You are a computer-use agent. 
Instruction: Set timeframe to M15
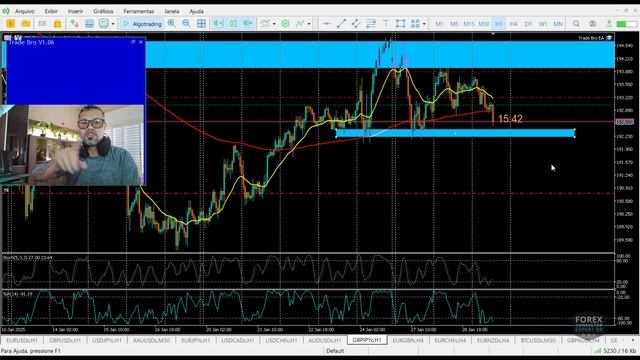[469, 24]
